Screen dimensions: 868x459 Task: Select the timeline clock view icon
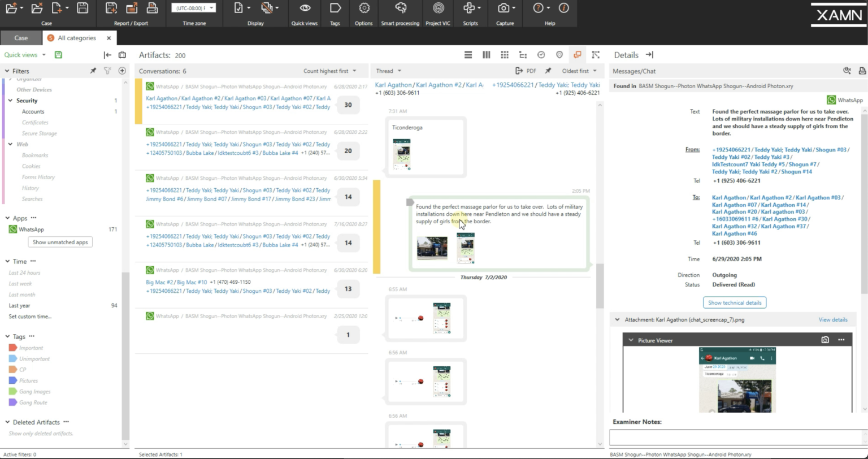tap(541, 55)
